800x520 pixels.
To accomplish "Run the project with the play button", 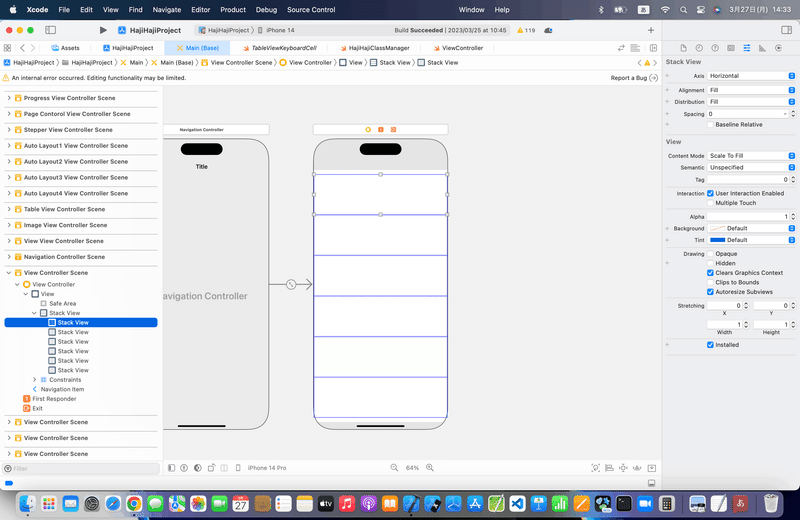I will 103,30.
